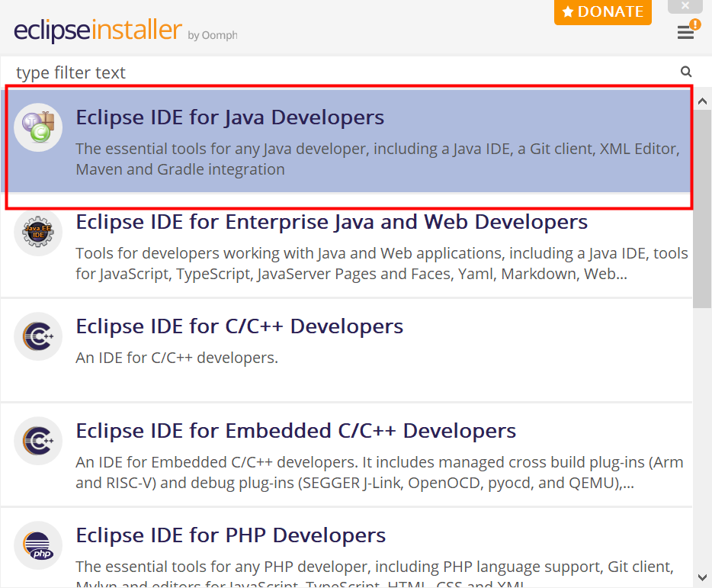Viewport: 712px width, 588px height.
Task: Click the DONATE button
Action: (603, 11)
